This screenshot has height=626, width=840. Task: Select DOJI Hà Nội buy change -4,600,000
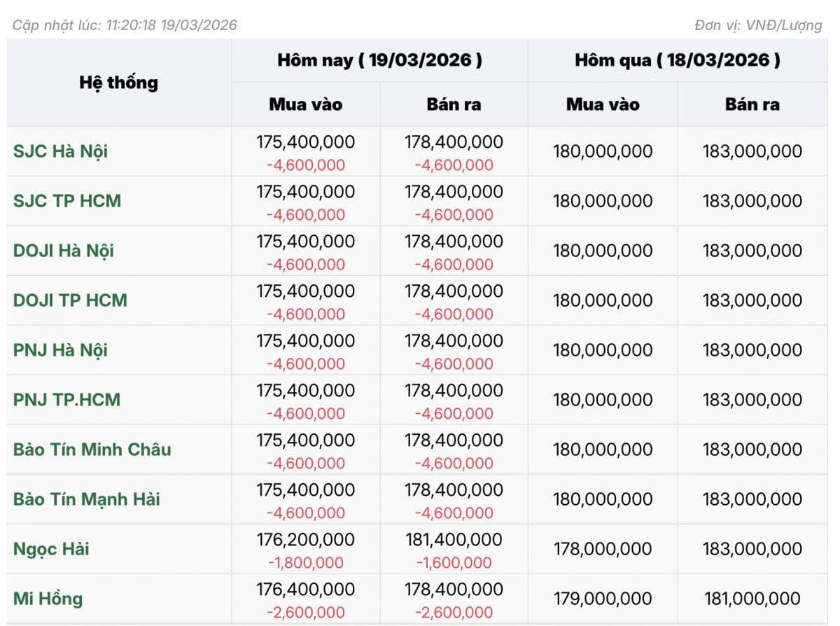point(306,265)
